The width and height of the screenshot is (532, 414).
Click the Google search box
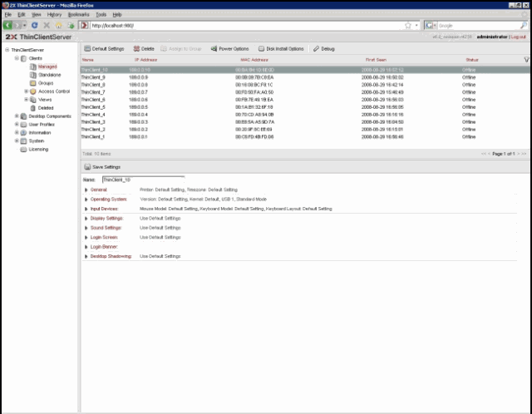[x=479, y=26]
